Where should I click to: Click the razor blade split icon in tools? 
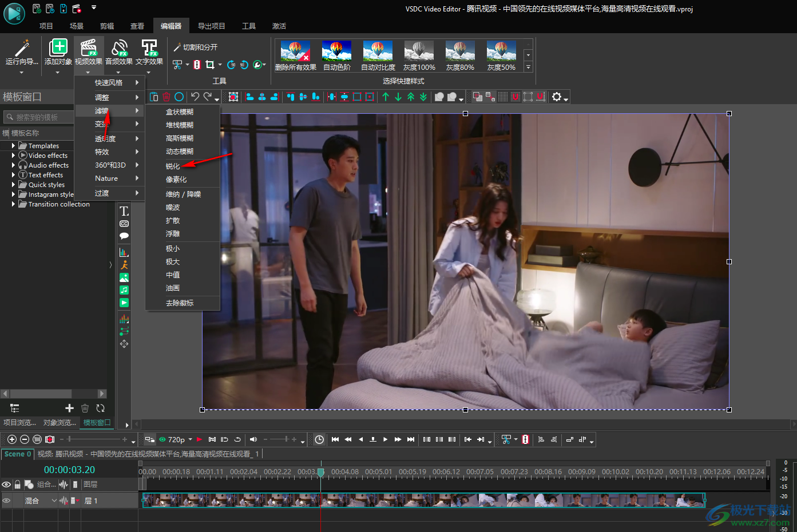[x=197, y=65]
